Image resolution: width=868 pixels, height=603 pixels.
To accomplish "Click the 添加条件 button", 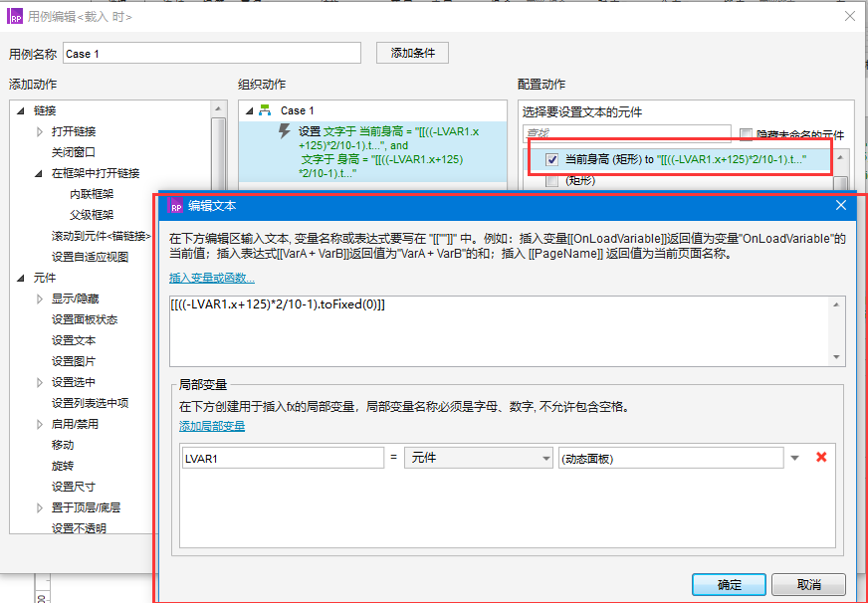I will pyautogui.click(x=411, y=53).
